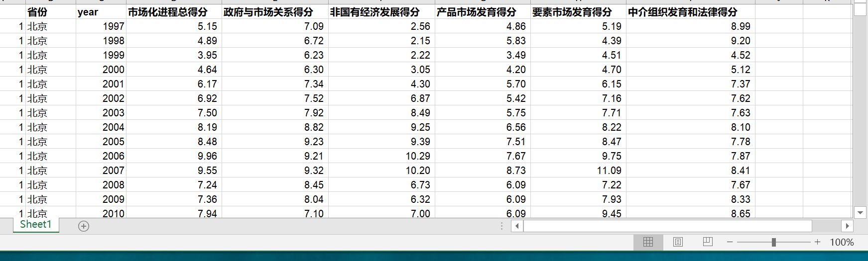The image size is (868, 261).
Task: Switch to Page Layout view icon
Action: 678,242
